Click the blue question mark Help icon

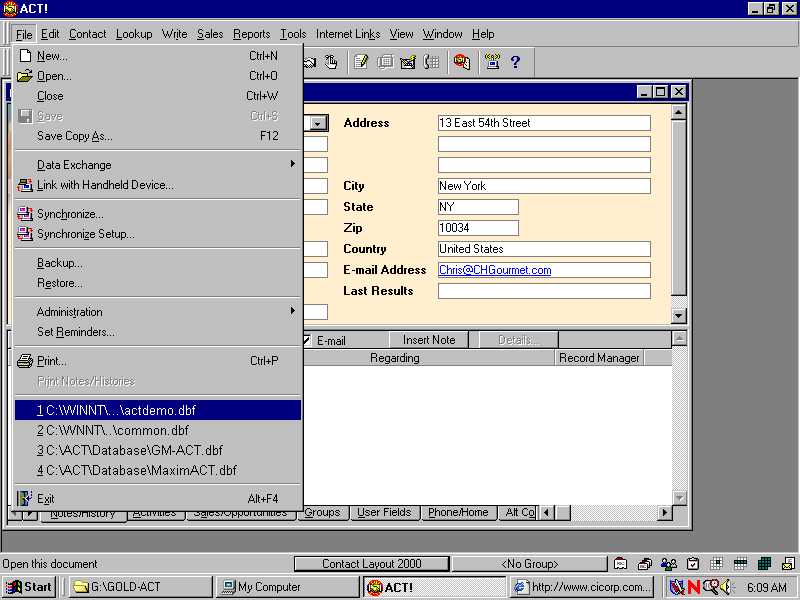[515, 62]
